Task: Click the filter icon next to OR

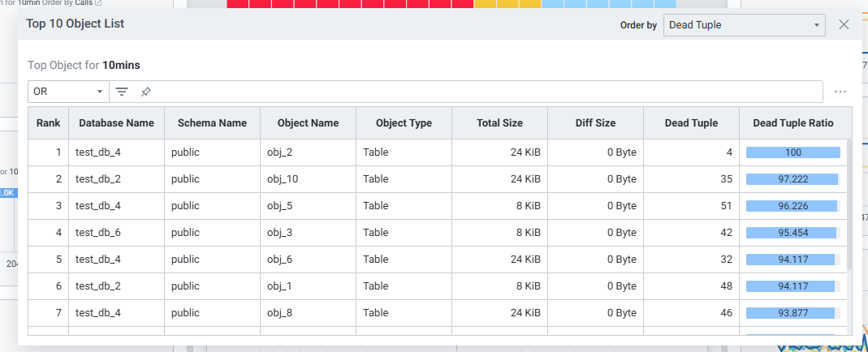Action: tap(122, 92)
